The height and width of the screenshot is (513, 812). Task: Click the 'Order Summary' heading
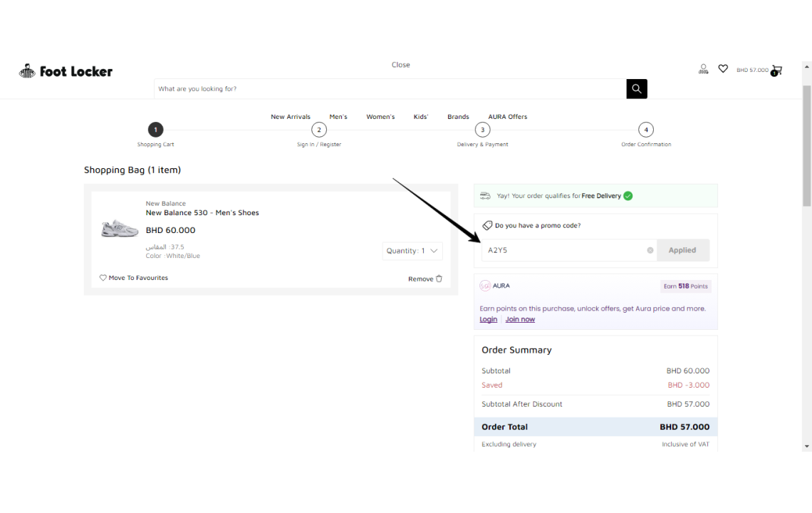tap(517, 351)
